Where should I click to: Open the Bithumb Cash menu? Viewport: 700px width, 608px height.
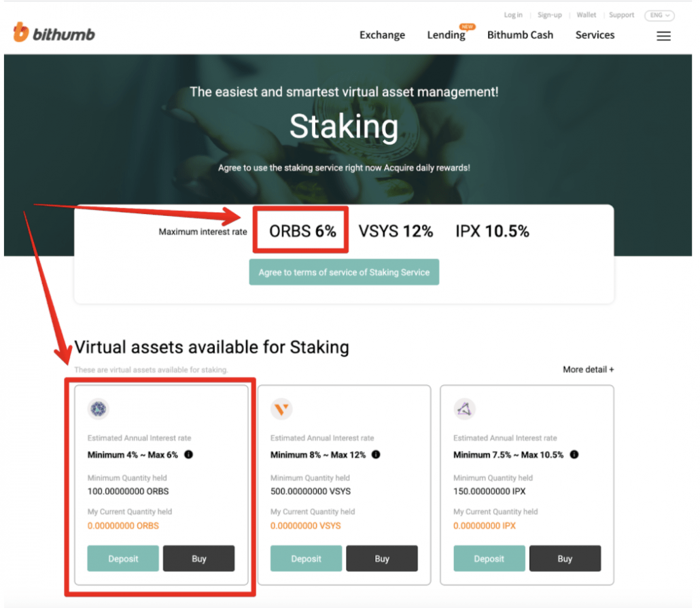point(520,35)
